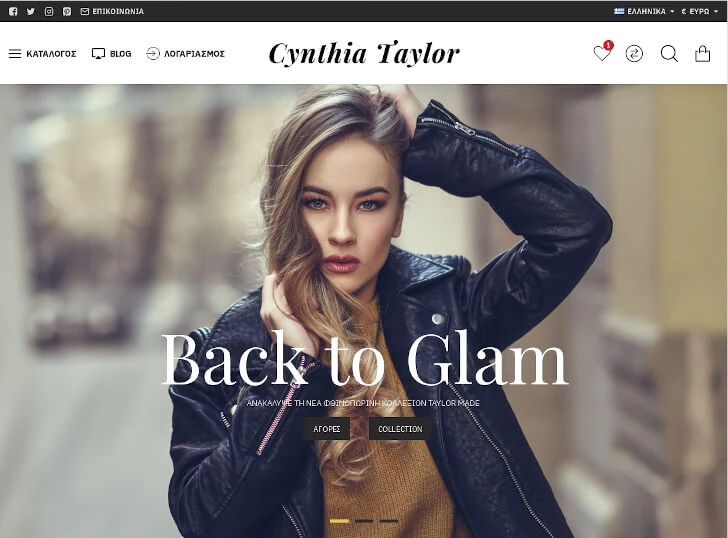The image size is (728, 538).
Task: Open the search magnifier icon
Action: 669,54
